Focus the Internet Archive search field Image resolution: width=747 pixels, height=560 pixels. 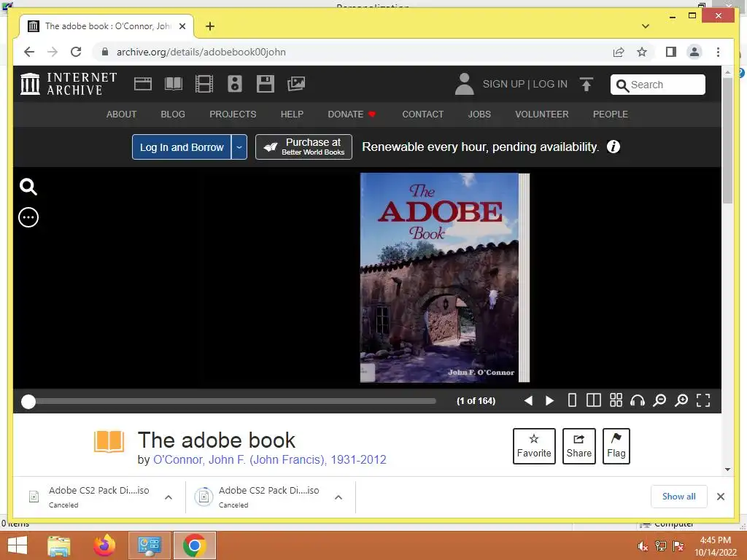(x=658, y=85)
